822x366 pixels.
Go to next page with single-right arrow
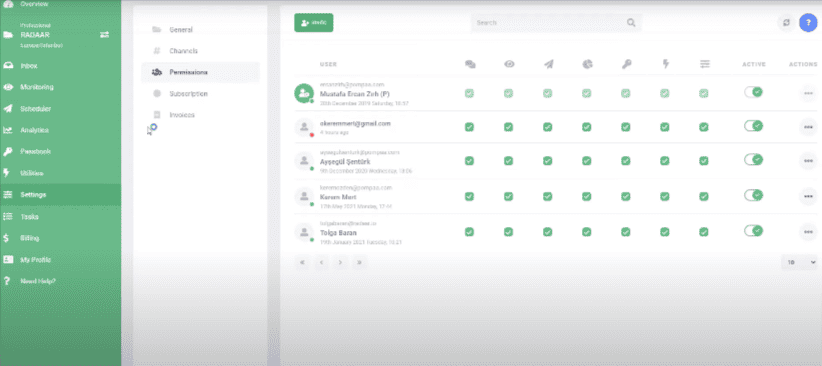click(x=340, y=262)
